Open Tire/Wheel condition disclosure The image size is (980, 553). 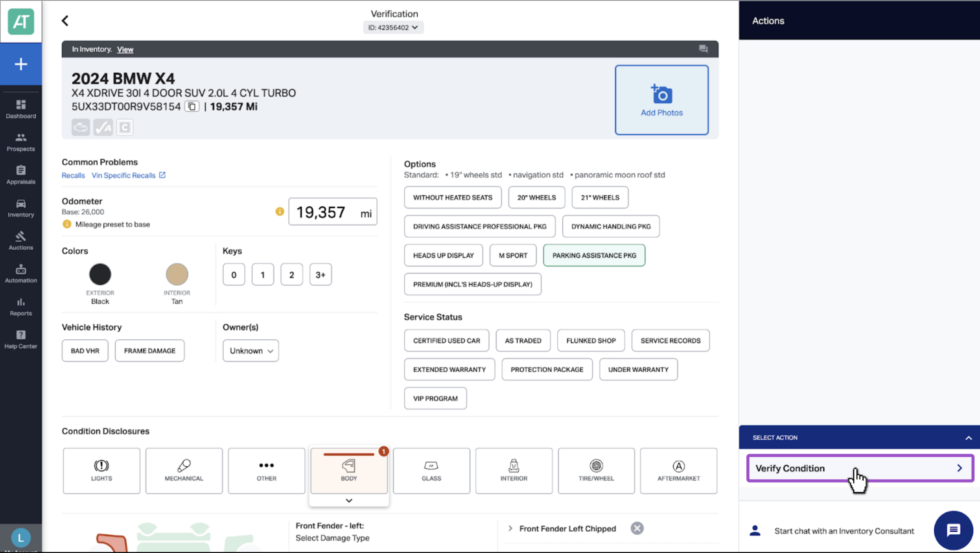[x=596, y=471]
